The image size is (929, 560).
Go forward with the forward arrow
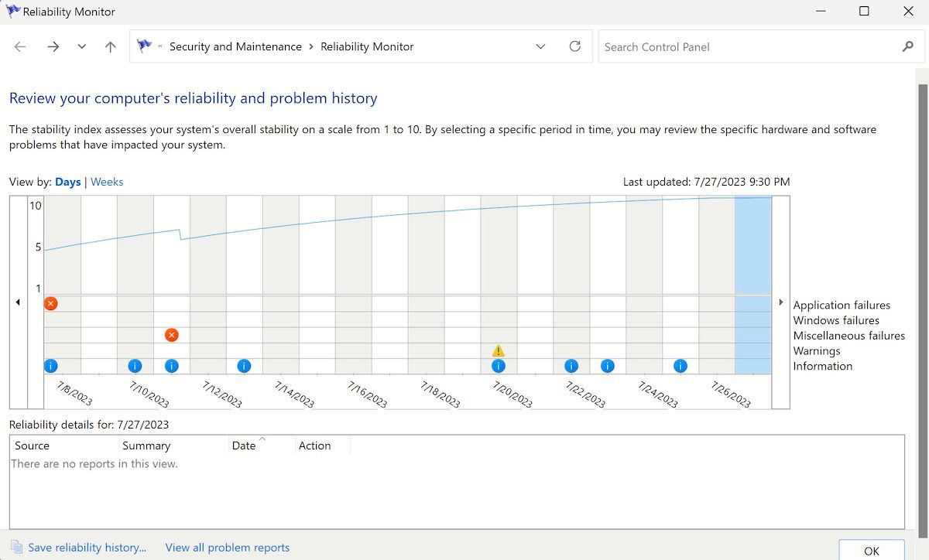point(53,46)
